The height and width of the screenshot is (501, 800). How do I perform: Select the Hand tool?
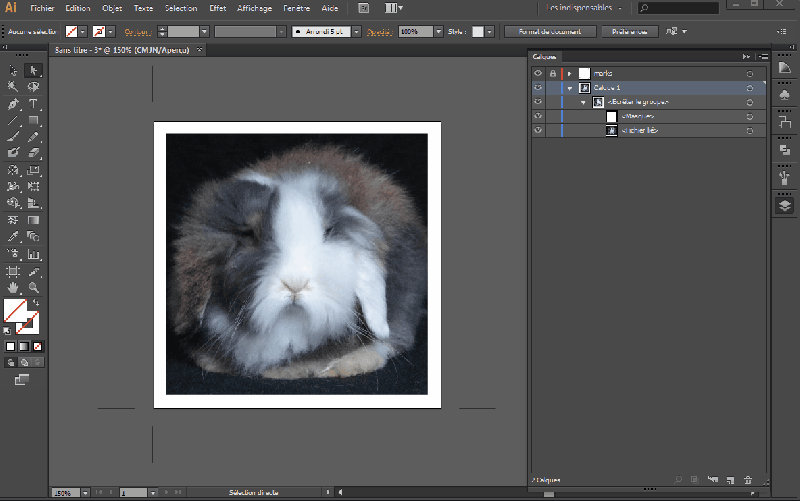(14, 288)
